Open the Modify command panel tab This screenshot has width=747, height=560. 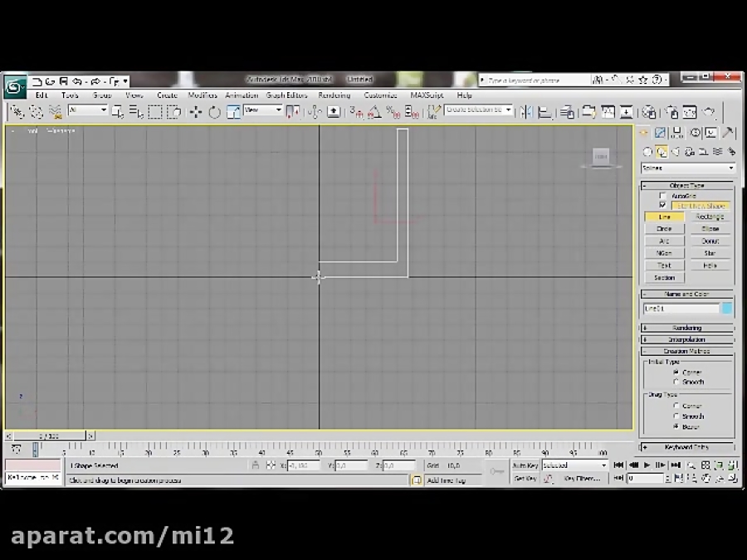tap(660, 133)
